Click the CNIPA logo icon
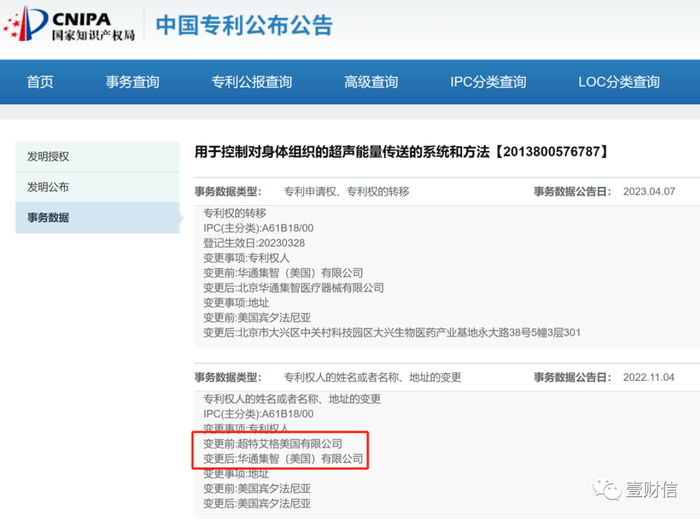 (x=25, y=24)
